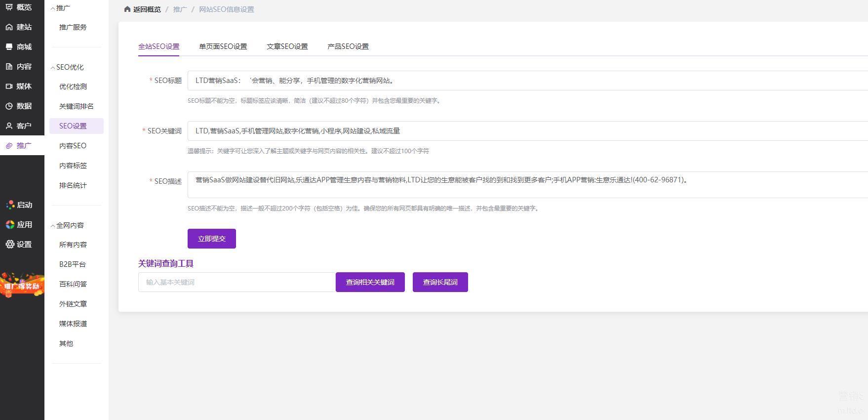Image resolution: width=868 pixels, height=420 pixels.
Task: Click the 数据 pie chart icon
Action: click(x=9, y=106)
